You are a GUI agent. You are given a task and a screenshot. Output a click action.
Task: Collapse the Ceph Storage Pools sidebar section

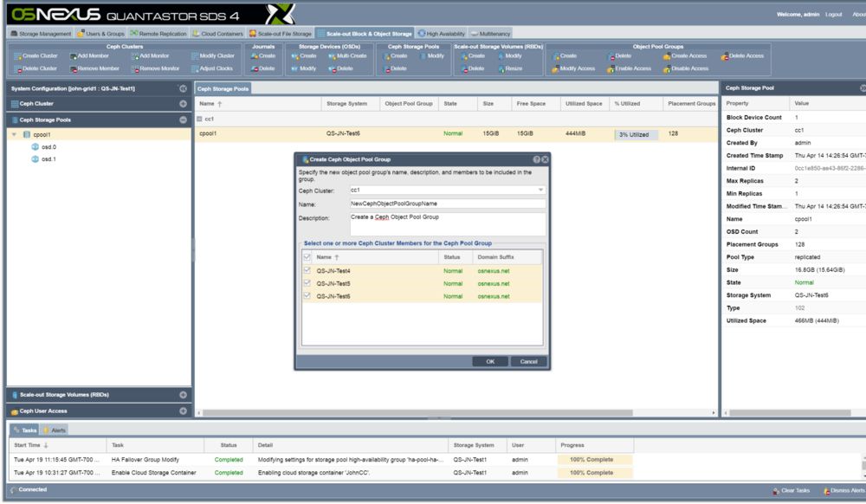(183, 120)
